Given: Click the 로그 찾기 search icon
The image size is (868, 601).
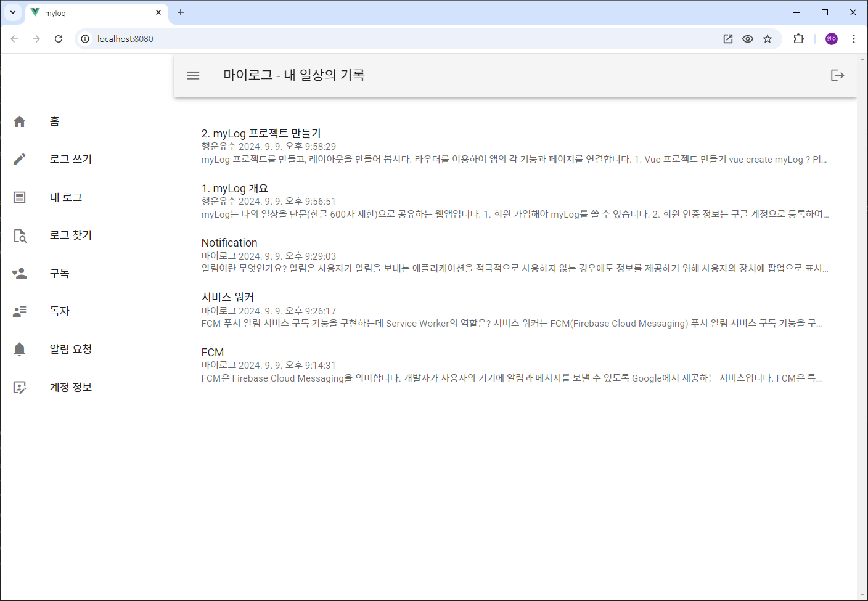Looking at the screenshot, I should point(19,235).
